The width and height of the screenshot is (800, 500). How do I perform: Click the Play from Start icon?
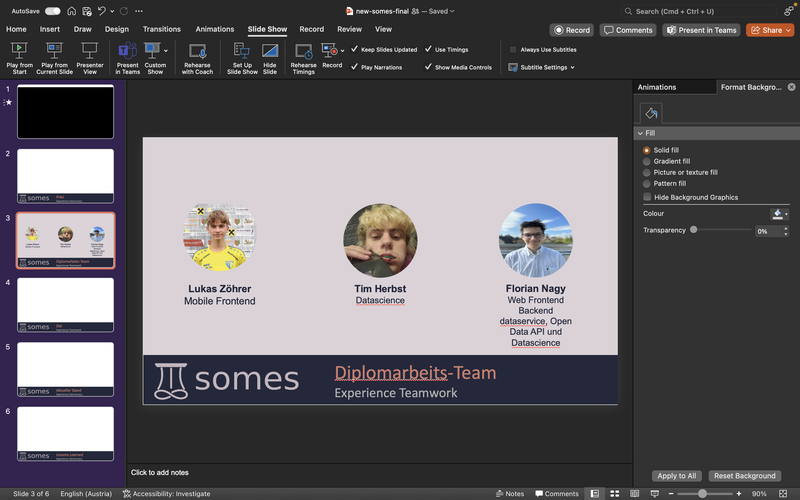pyautogui.click(x=19, y=51)
